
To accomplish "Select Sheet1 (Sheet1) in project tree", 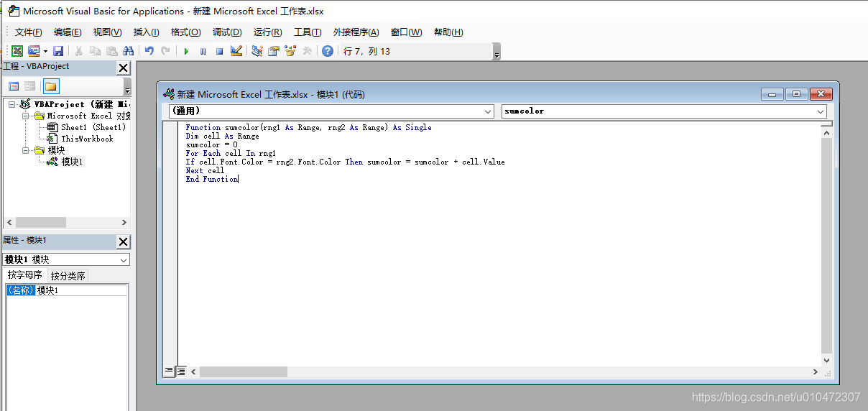I will [x=93, y=127].
